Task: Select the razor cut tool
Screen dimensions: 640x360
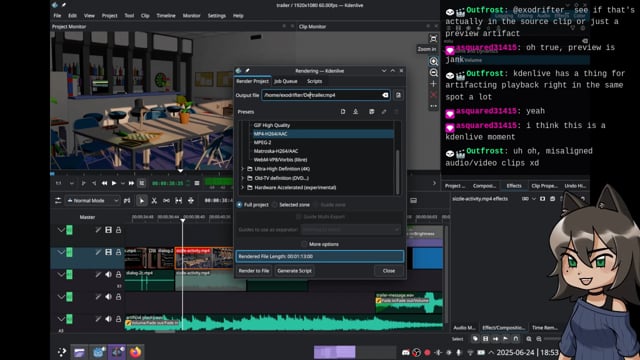Action: pos(154,200)
